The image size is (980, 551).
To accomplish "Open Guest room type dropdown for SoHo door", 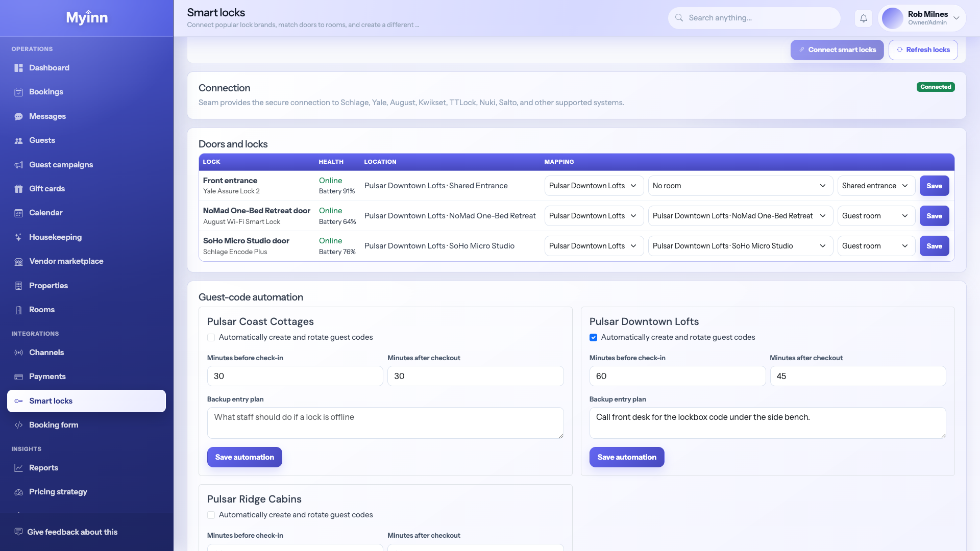I will pyautogui.click(x=876, y=246).
